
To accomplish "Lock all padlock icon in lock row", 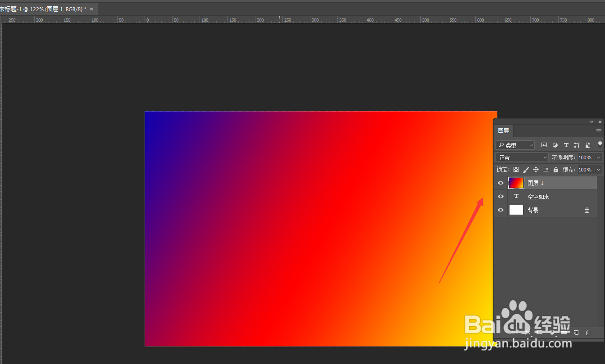I will tap(555, 170).
